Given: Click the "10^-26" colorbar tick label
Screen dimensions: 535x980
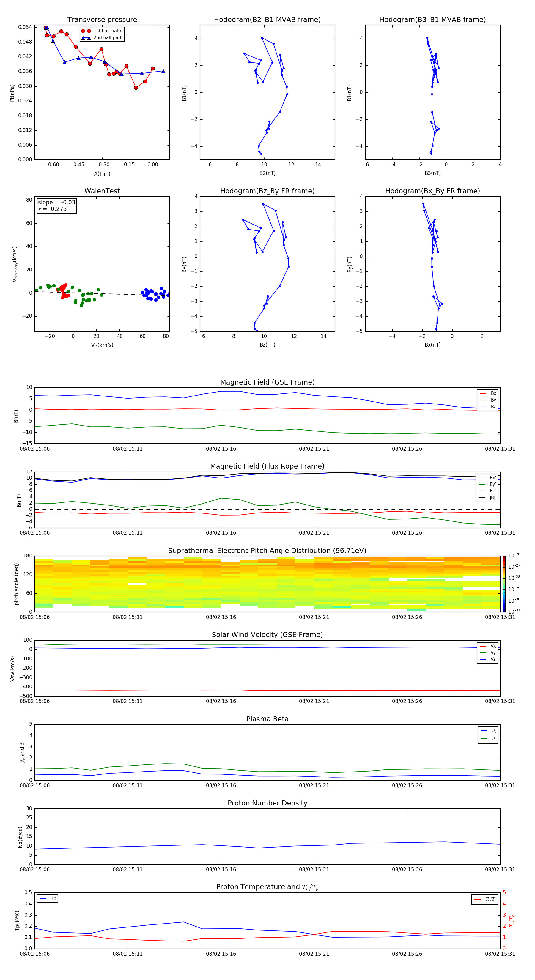Looking at the screenshot, I should [x=514, y=555].
